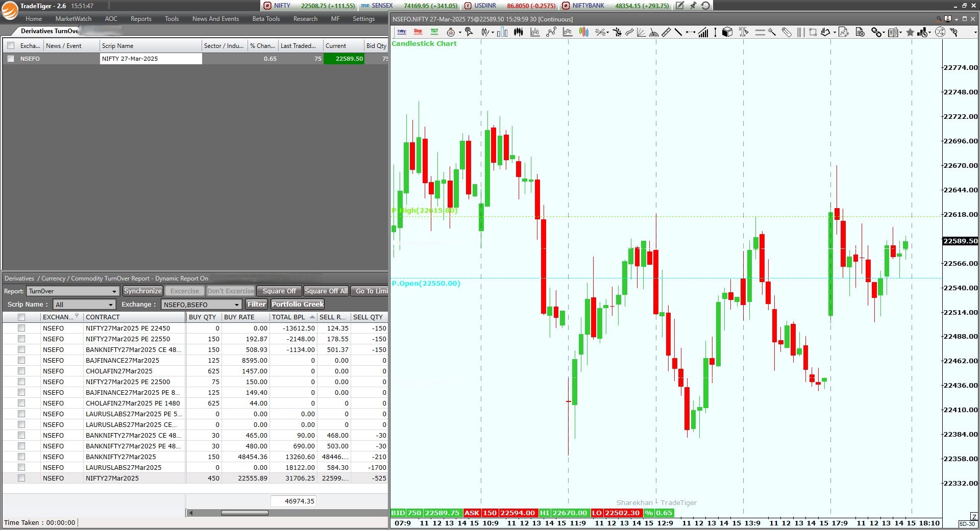Check the BANKNIFTY27Mar2025 row checkbox

coord(21,457)
